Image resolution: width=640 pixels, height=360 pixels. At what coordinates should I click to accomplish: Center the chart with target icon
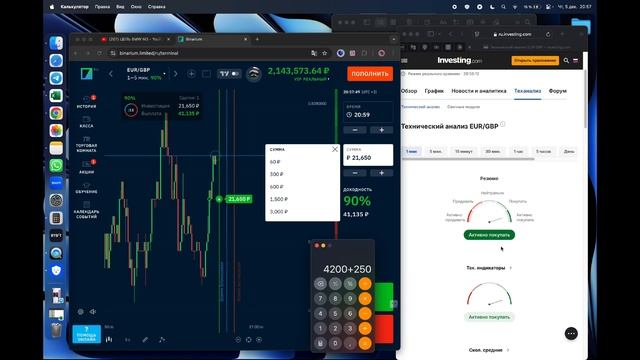pos(249,340)
